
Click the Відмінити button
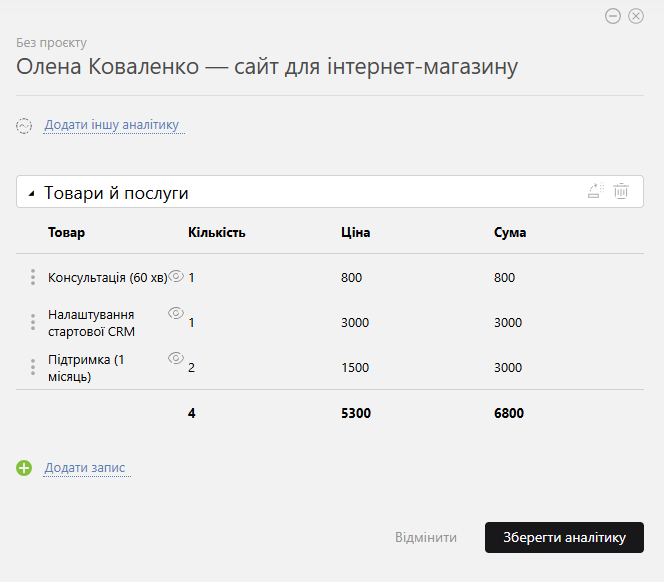pyautogui.click(x=426, y=537)
